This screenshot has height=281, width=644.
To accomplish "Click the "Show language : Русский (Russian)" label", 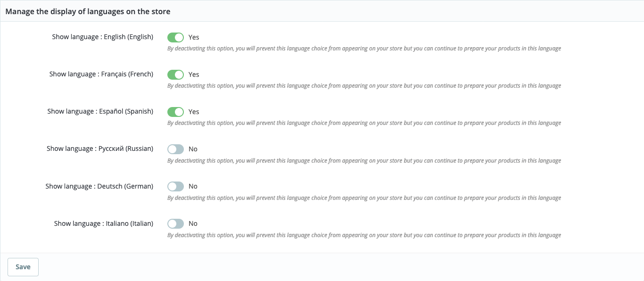I will coord(100,149).
